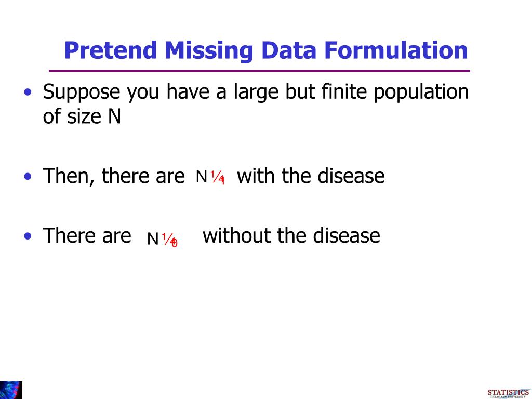The image size is (532, 399).
Task: Click the text 'Then, there are'
Action: point(114,176)
